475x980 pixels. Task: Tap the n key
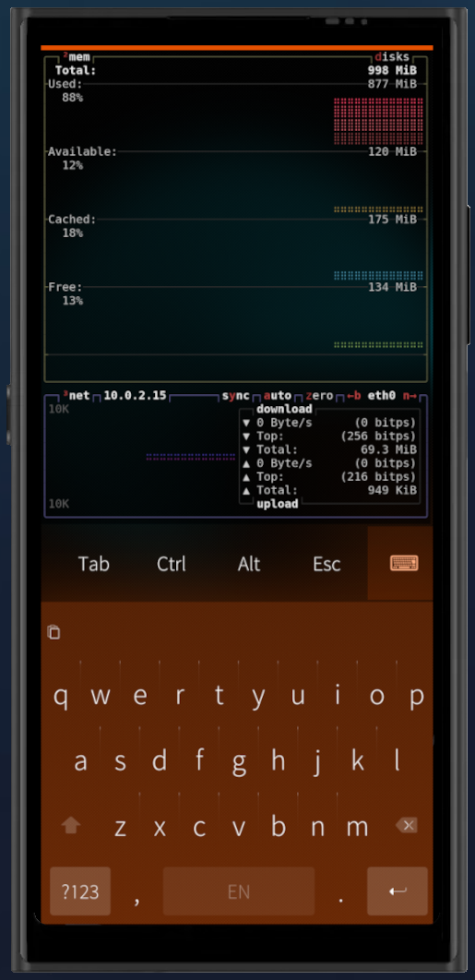pos(317,827)
